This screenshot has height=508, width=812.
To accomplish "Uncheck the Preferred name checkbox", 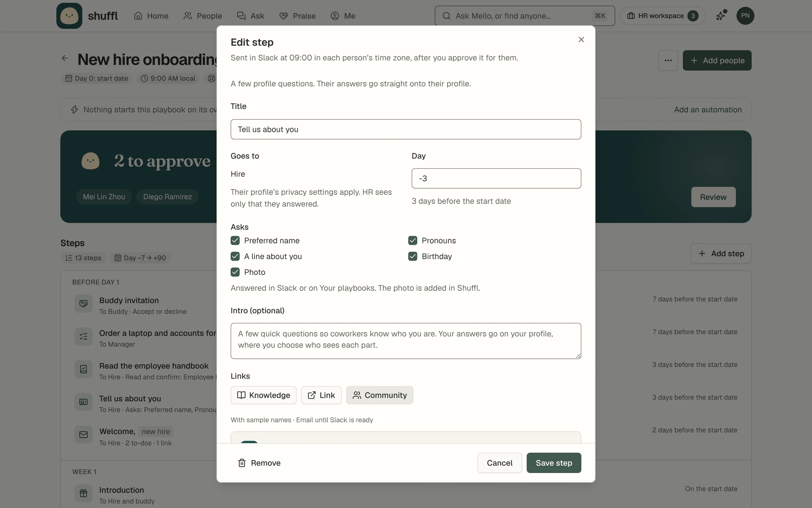I will [235, 240].
